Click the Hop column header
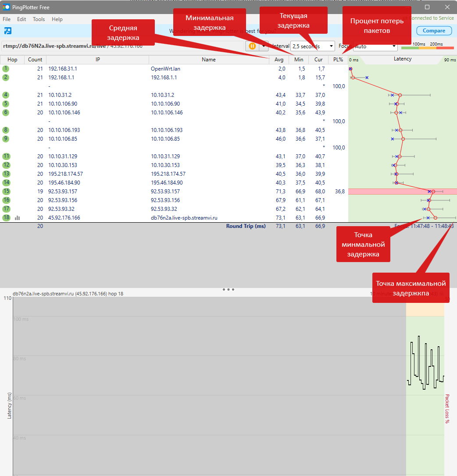The width and height of the screenshot is (457, 476). coord(12,60)
